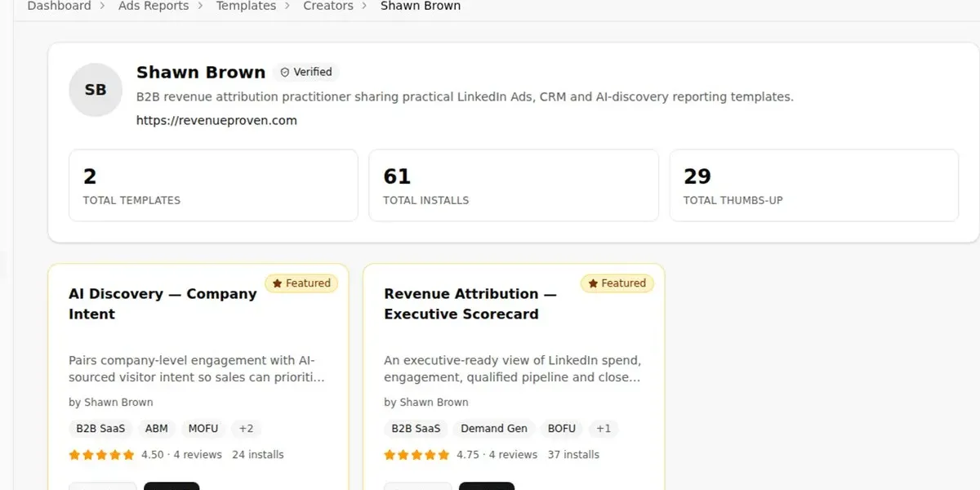Click the chevron separator after Dashboard
This screenshot has width=980, height=490.
[104, 7]
